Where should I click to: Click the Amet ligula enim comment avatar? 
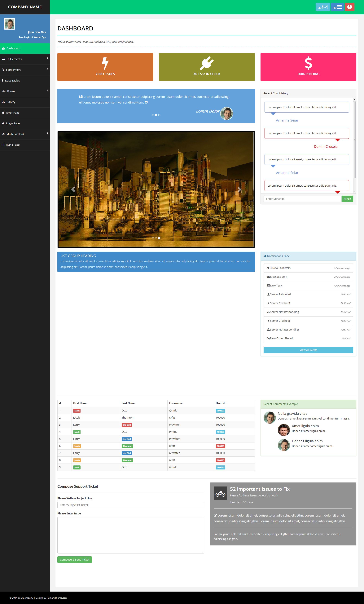[x=284, y=430]
